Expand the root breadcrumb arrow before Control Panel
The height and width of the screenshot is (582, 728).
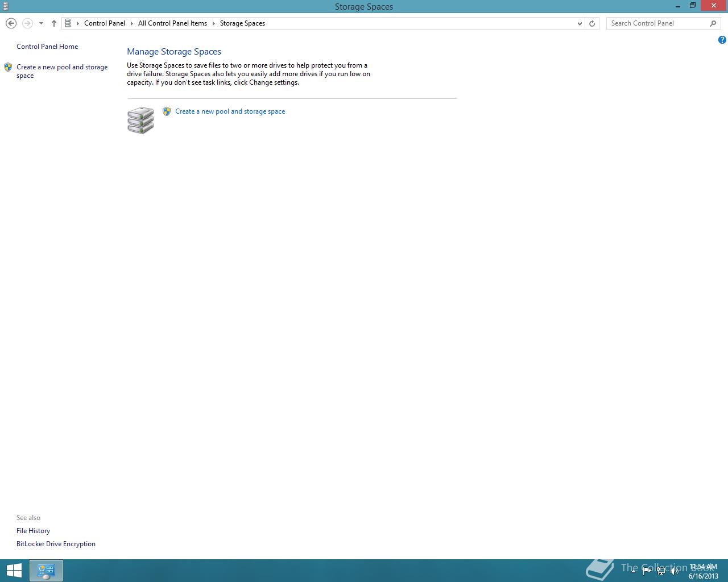[x=78, y=23]
